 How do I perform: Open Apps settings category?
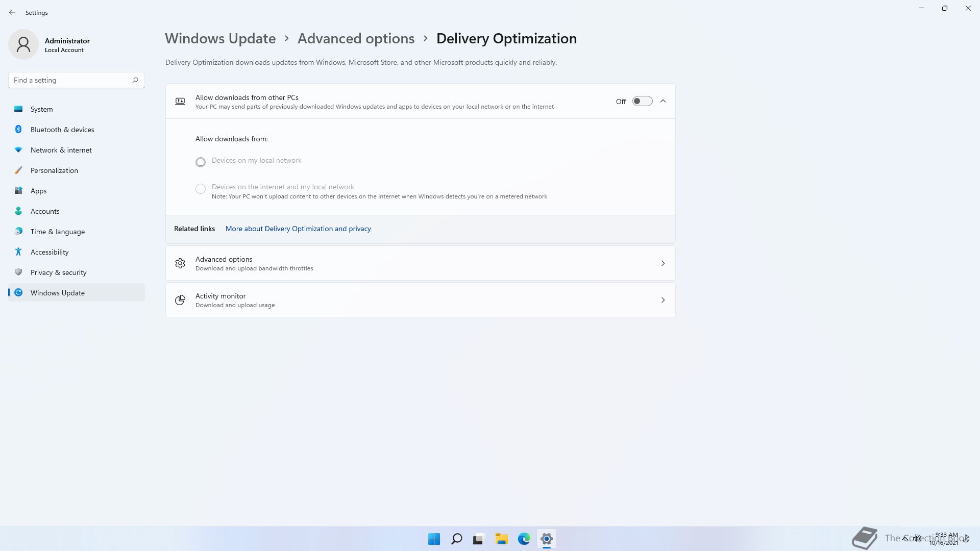click(77, 190)
